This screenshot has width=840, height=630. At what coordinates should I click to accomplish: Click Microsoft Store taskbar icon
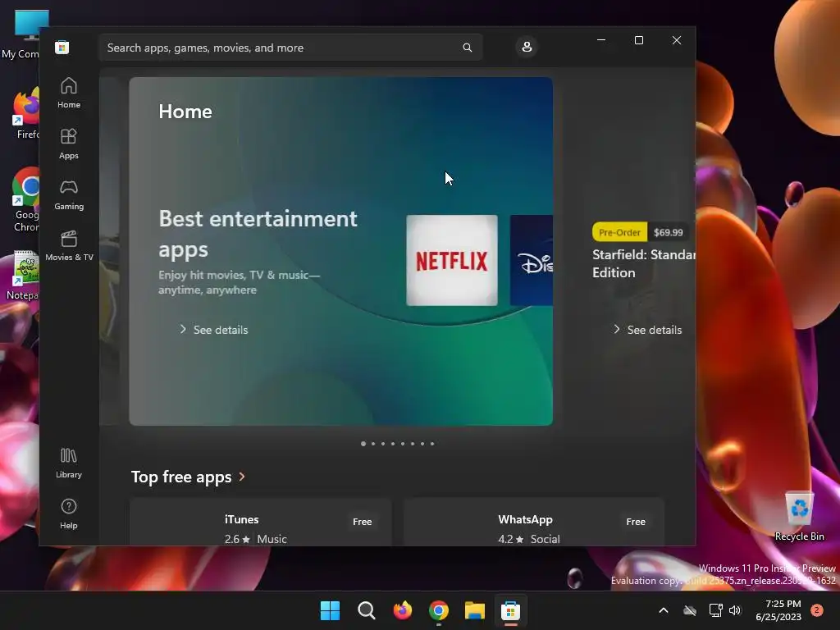(x=510, y=610)
